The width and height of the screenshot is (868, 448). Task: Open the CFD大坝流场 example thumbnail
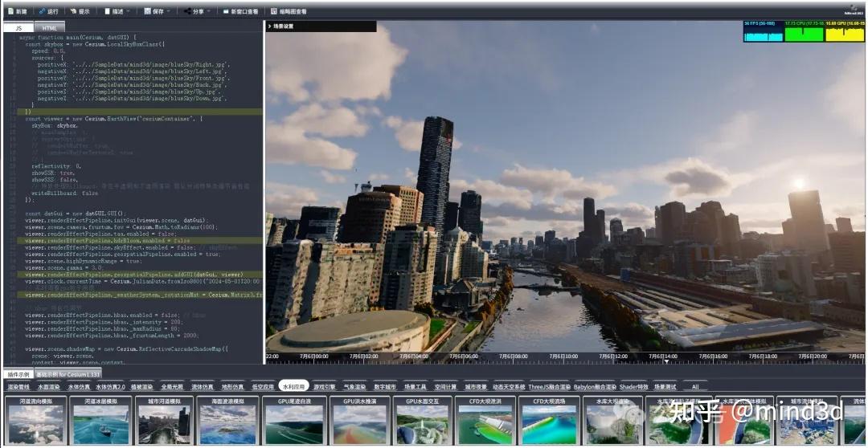tap(548, 421)
